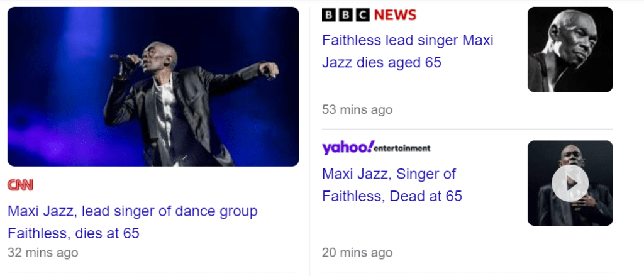Viewport: 644px width, 276px height.
Task: Click the BBC black blocks logo
Action: 345,15
